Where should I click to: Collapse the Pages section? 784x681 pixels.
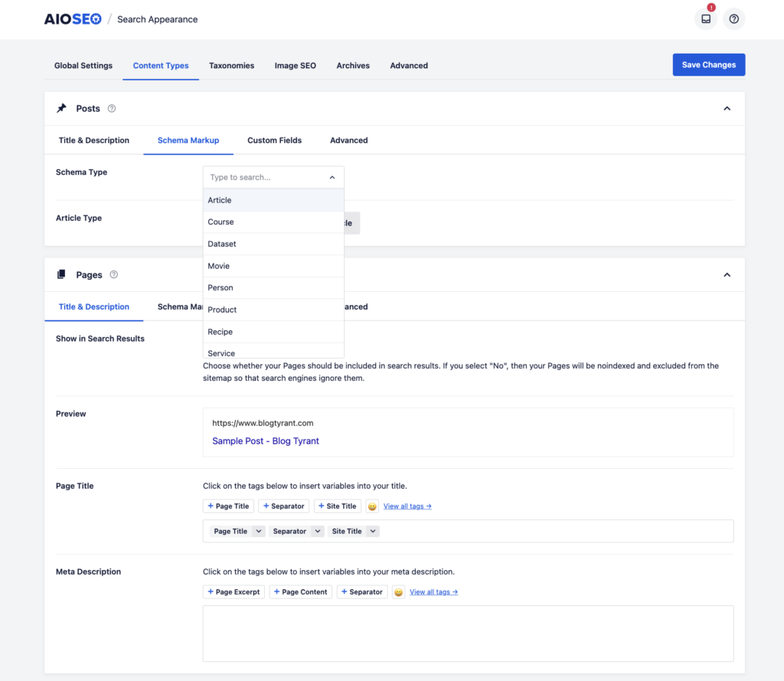(727, 274)
